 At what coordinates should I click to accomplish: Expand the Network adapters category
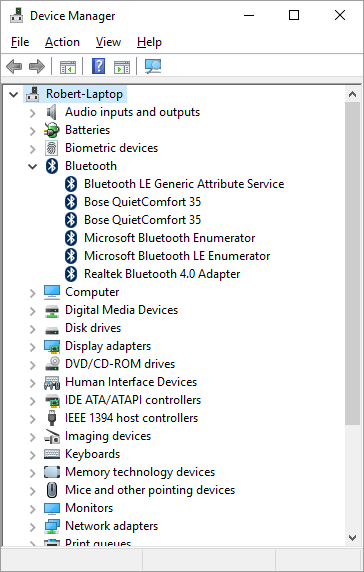click(x=32, y=527)
